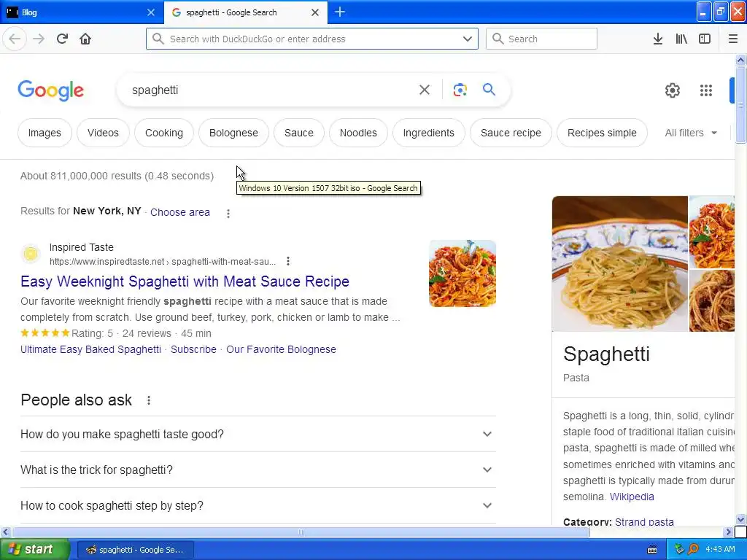Viewport: 747px width, 560px height.
Task: Open Google quick settings gear
Action: [672, 90]
